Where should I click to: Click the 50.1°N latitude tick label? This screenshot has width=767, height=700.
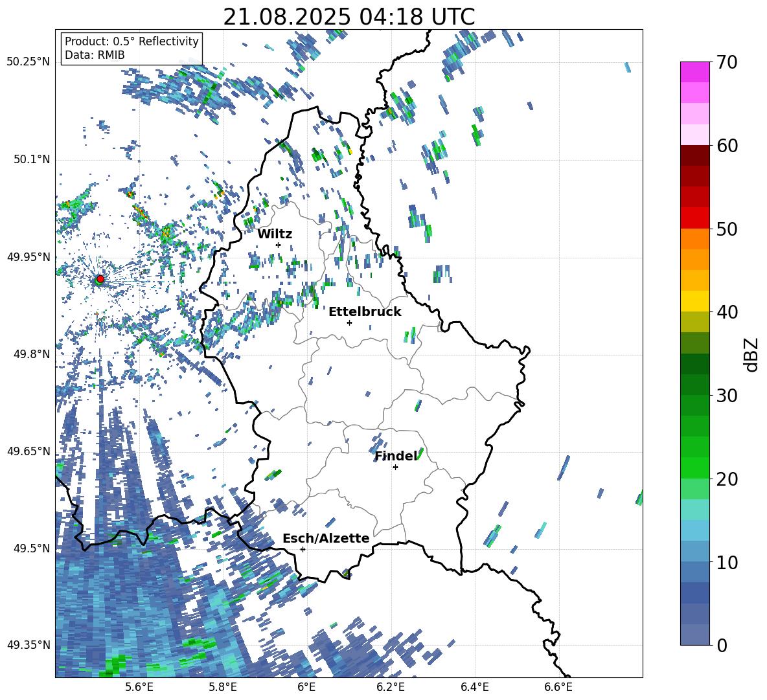31,160
